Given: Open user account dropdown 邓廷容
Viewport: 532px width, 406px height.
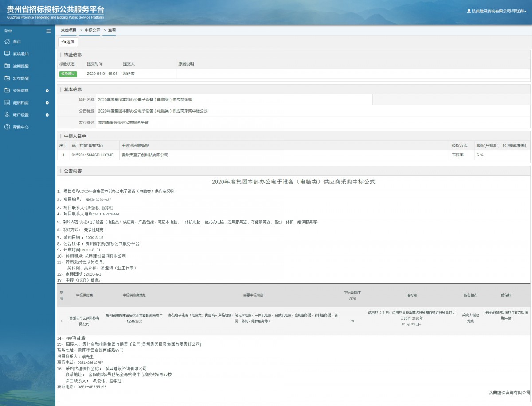Looking at the screenshot, I should [x=497, y=11].
